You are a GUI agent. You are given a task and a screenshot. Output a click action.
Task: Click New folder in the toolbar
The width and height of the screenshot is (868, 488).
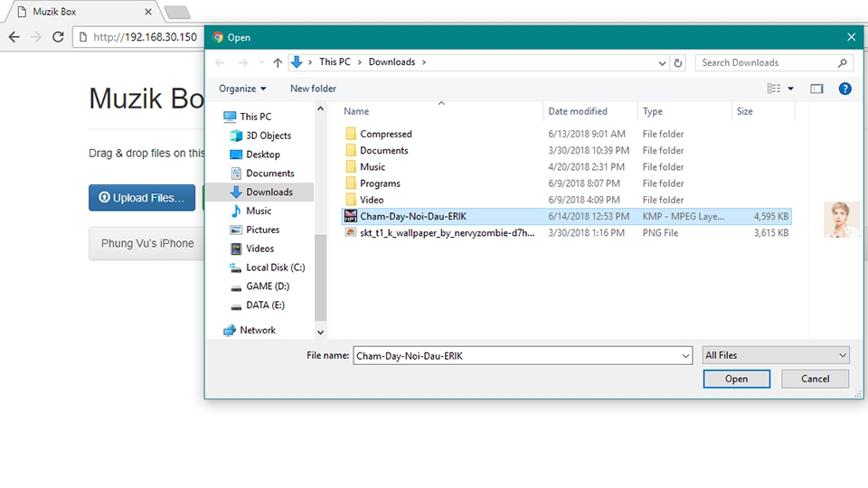pos(313,89)
